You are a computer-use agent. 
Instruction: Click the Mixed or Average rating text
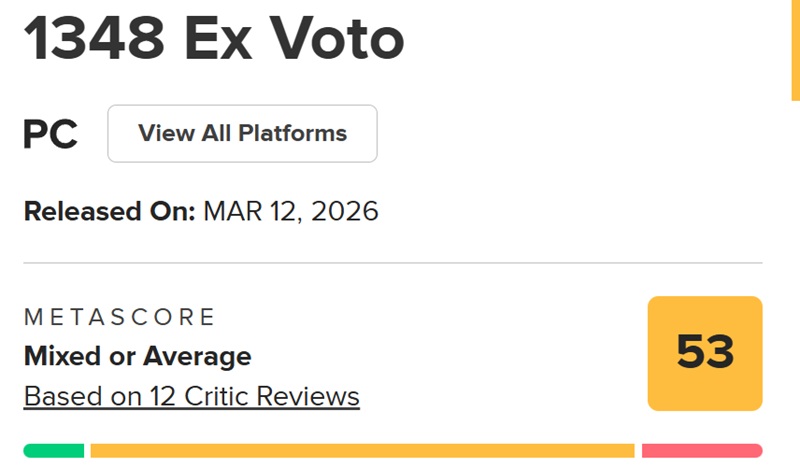pos(137,356)
